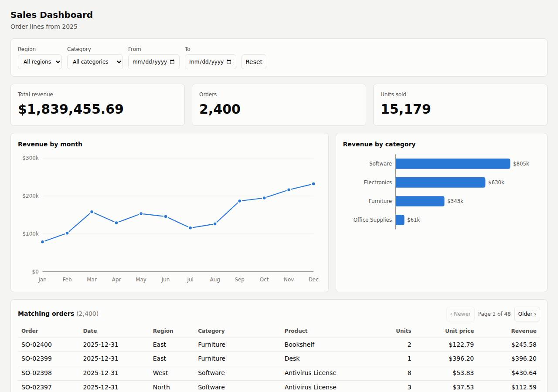Open the From date calendar picker icon
The image size is (558, 392).
pos(172,62)
